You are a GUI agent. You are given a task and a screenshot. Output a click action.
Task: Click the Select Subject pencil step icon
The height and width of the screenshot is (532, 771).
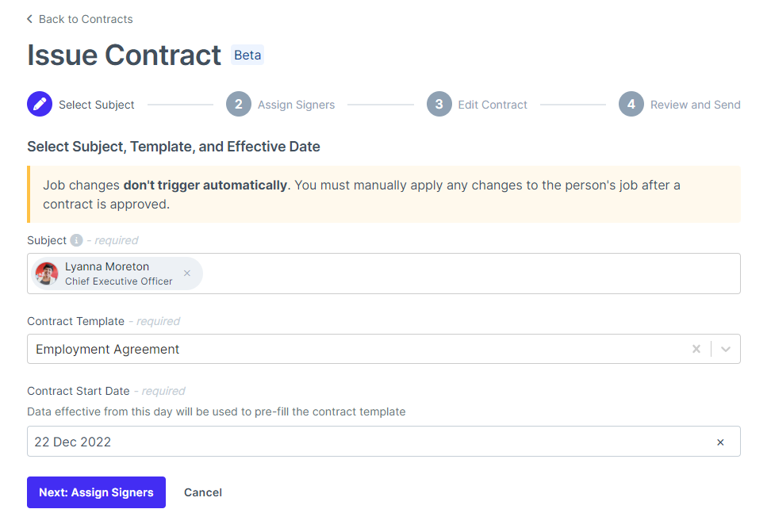click(40, 104)
